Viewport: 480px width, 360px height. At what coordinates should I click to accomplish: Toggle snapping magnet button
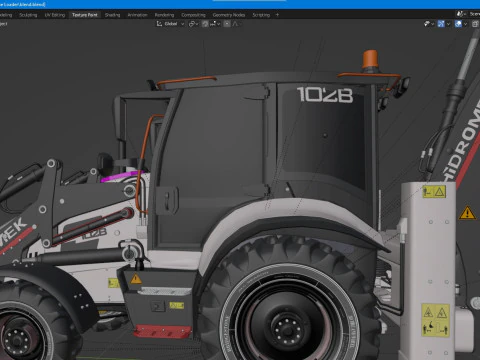point(205,24)
